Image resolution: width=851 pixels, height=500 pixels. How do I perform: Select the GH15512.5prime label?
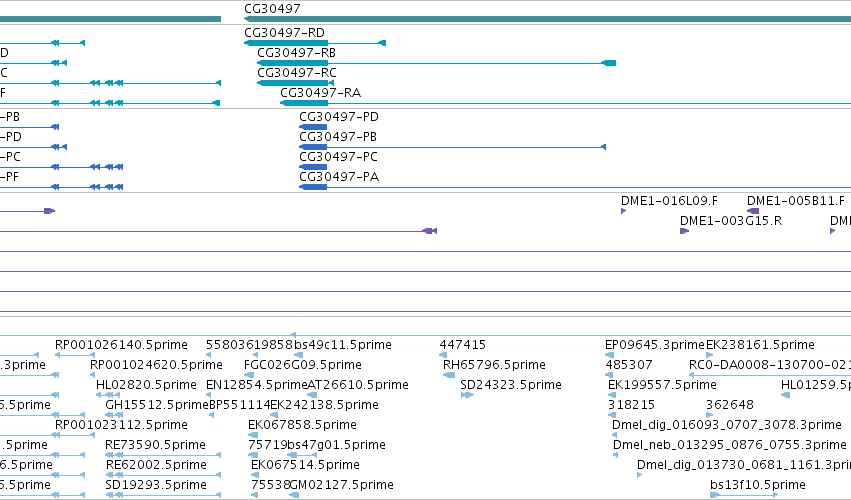tap(157, 405)
